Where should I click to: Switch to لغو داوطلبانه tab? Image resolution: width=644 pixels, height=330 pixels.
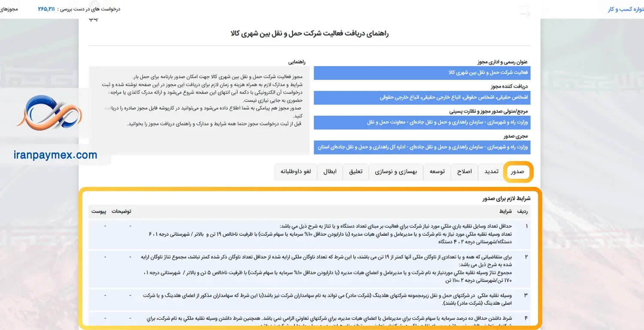click(296, 171)
